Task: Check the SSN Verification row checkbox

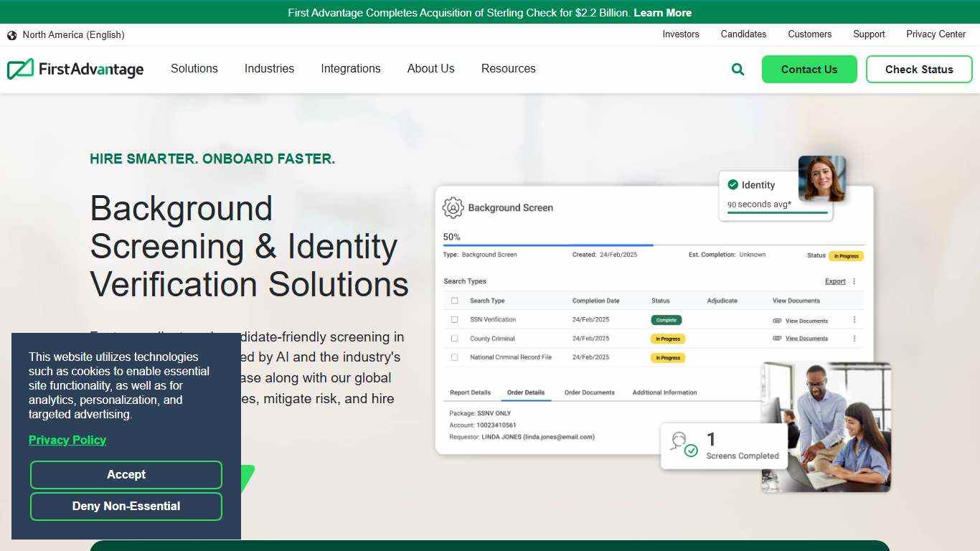Action: (x=454, y=319)
